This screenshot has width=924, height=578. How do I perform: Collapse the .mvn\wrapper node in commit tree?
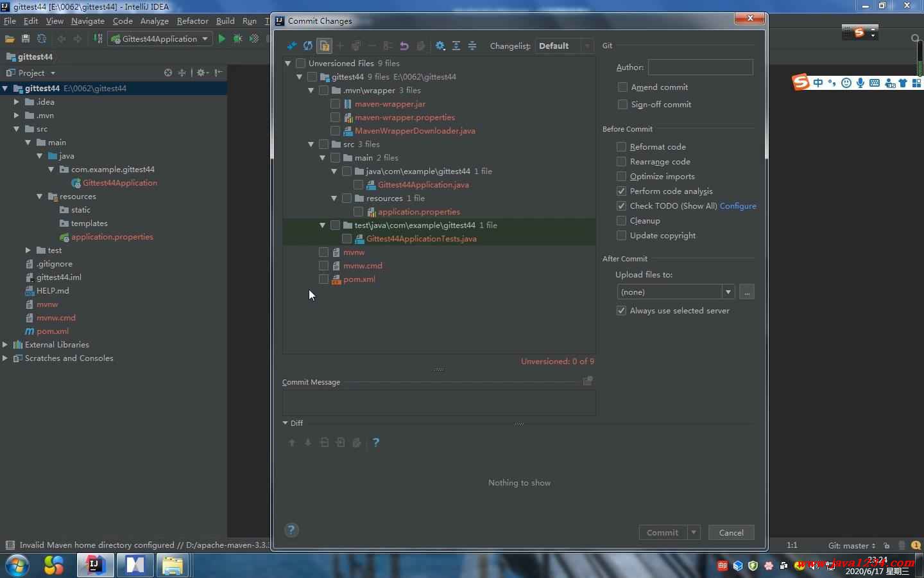pos(311,90)
